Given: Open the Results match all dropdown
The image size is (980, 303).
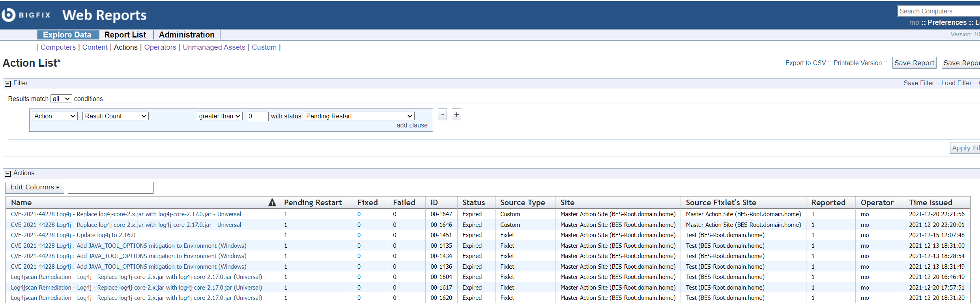Looking at the screenshot, I should click(61, 99).
